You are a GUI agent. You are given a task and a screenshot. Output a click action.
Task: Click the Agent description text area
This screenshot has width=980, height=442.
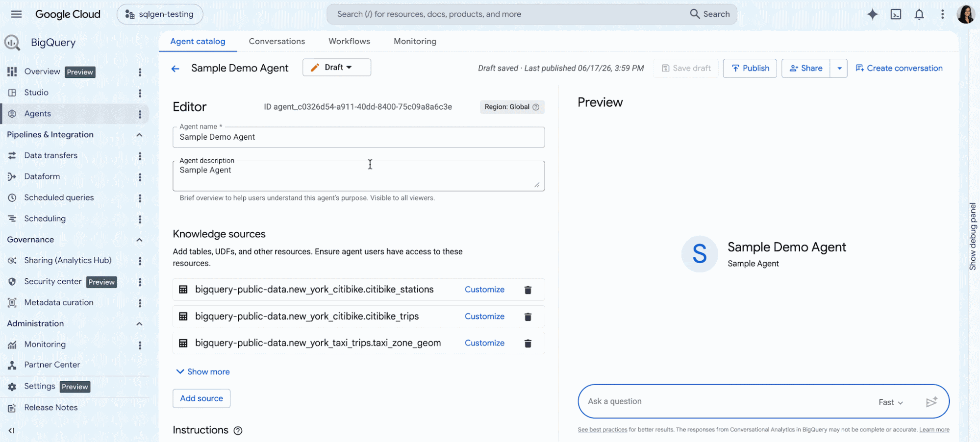point(358,176)
